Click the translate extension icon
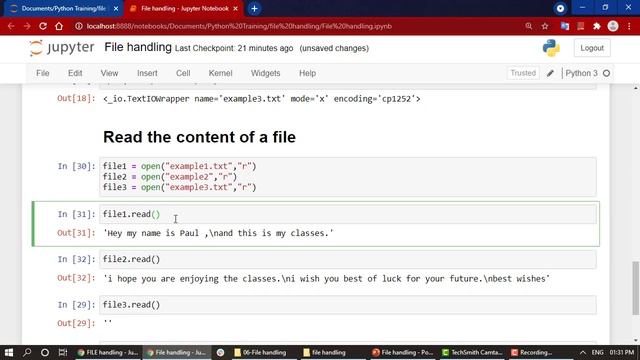640x360 pixels. (x=565, y=26)
